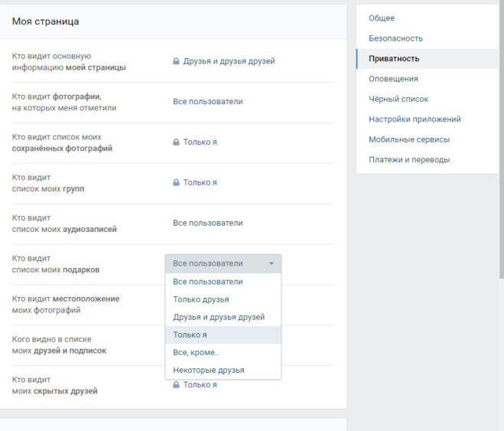This screenshot has height=431, width=504.
Task: Open 'Чёрный список' section
Action: click(x=398, y=99)
